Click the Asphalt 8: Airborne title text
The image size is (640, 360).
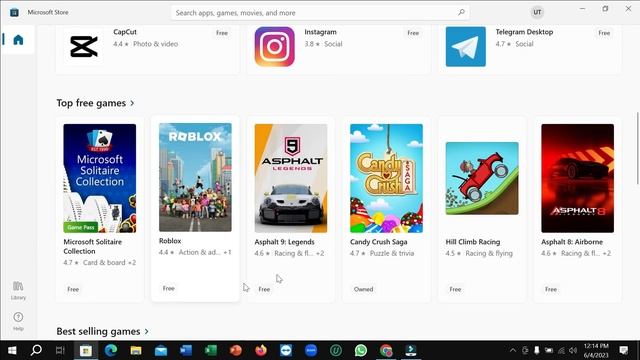572,242
